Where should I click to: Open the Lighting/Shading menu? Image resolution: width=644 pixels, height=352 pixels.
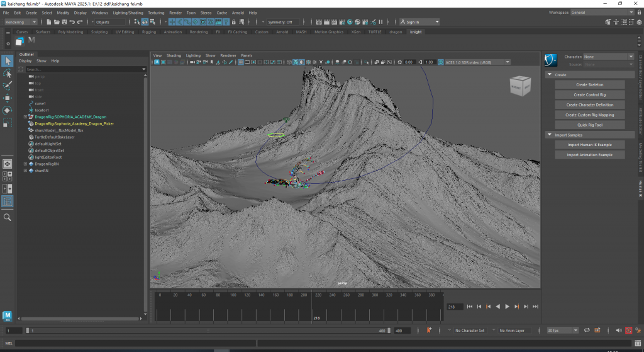coord(128,13)
